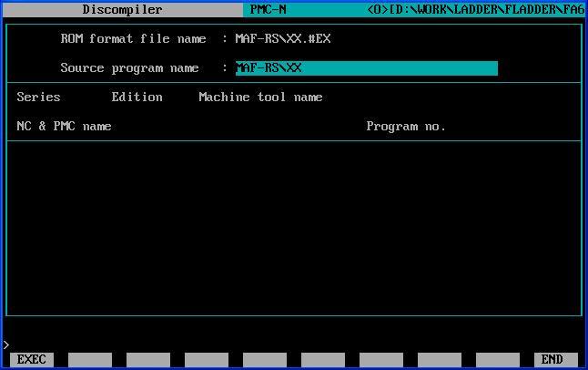Viewport: 588px width, 370px height.
Task: Click the 'NC & PMC name' label
Action: tap(64, 126)
